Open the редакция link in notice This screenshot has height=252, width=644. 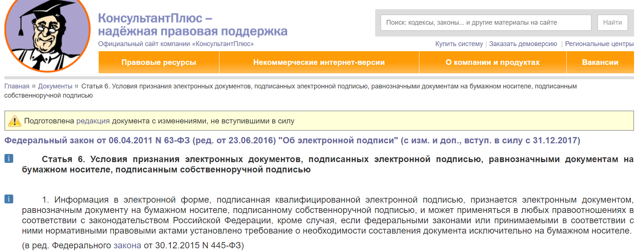click(x=93, y=121)
